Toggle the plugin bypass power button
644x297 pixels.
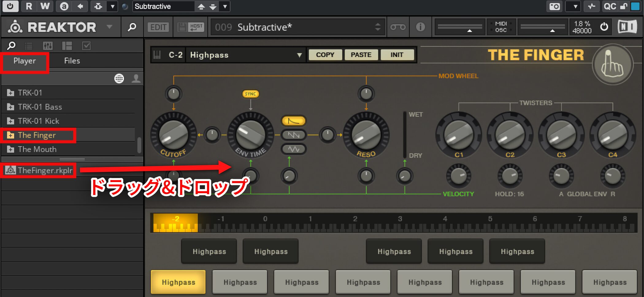(10, 6)
